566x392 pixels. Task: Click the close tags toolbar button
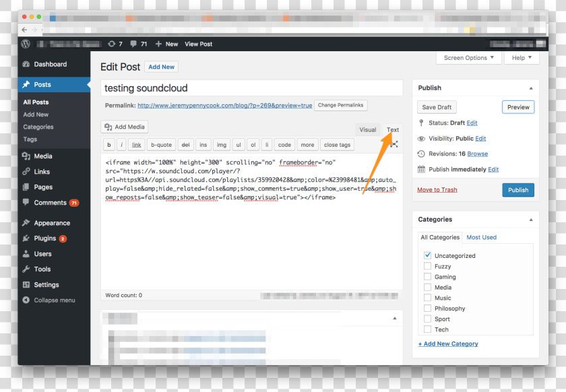coord(337,145)
